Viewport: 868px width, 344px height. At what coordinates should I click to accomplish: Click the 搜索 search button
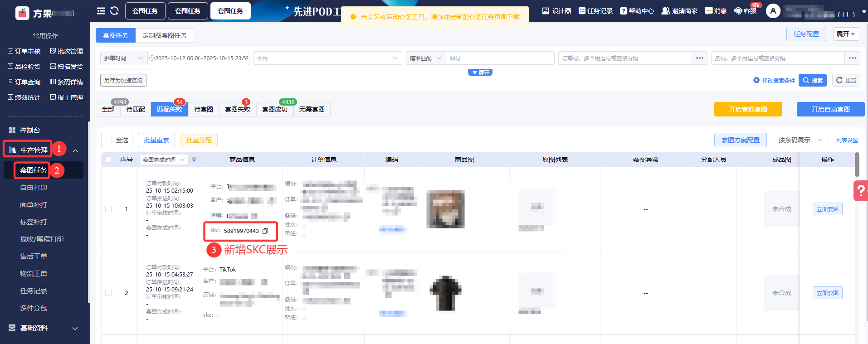[x=813, y=80]
